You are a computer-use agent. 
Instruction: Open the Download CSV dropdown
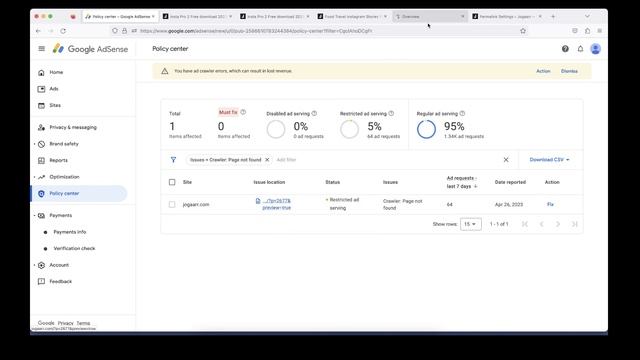(x=549, y=160)
